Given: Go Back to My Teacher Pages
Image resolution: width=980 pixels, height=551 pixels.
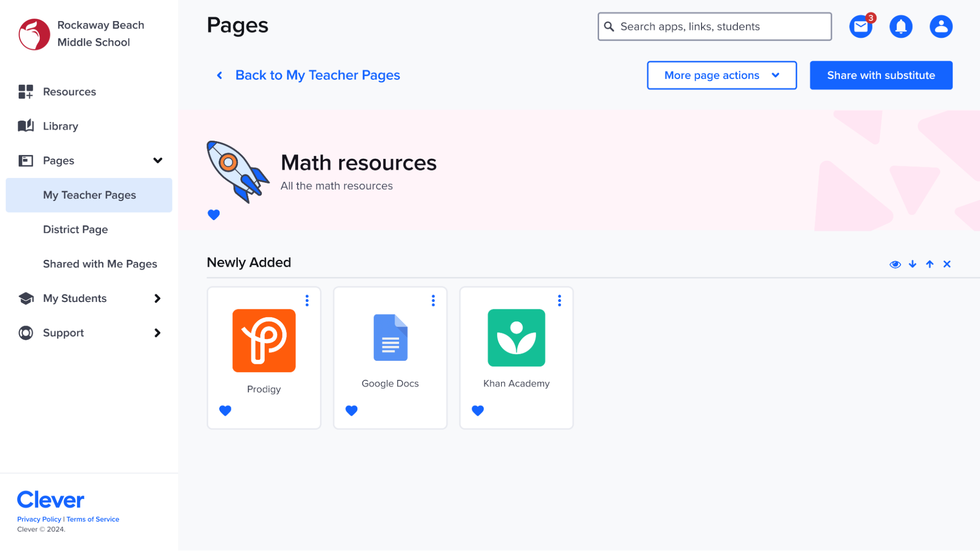Looking at the screenshot, I should (x=317, y=75).
